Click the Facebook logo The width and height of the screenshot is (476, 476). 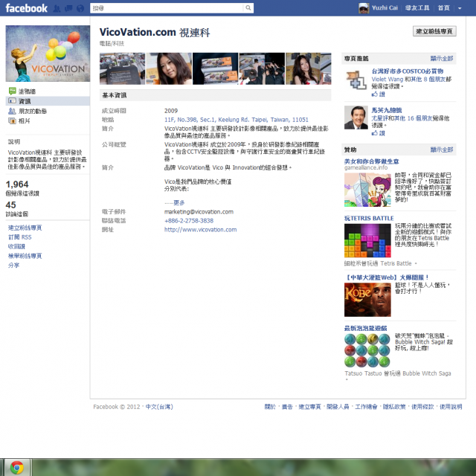pyautogui.click(x=27, y=8)
